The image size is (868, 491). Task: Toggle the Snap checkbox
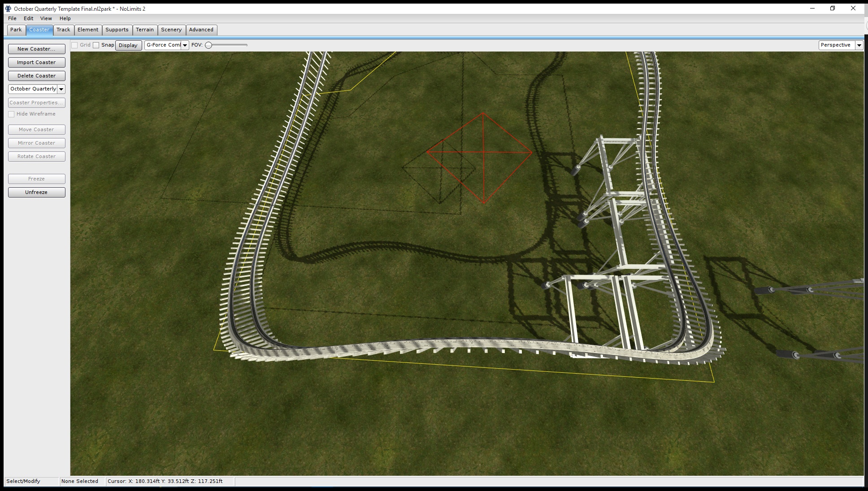tap(96, 45)
